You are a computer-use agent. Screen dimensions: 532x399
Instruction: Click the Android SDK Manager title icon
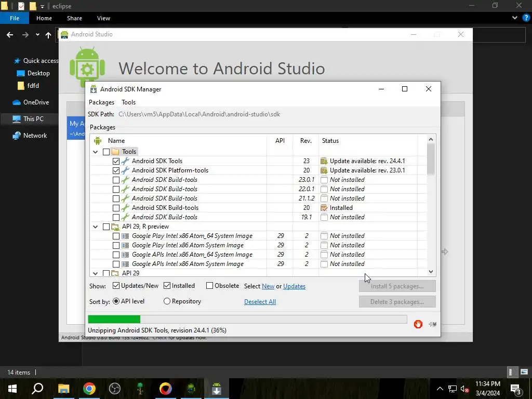94,89
